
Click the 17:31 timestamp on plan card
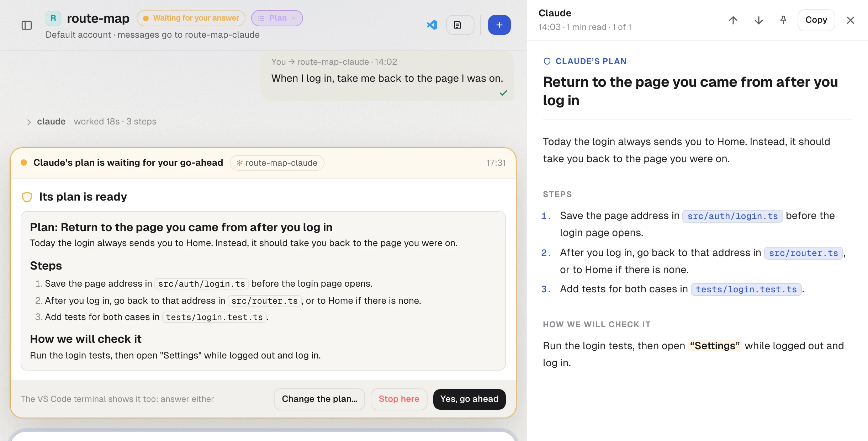click(496, 163)
